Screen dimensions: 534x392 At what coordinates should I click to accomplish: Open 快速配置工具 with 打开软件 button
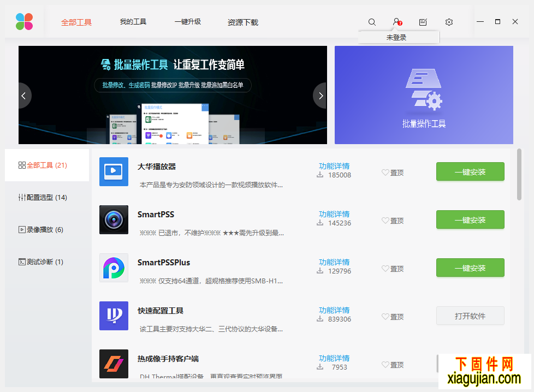pyautogui.click(x=470, y=316)
